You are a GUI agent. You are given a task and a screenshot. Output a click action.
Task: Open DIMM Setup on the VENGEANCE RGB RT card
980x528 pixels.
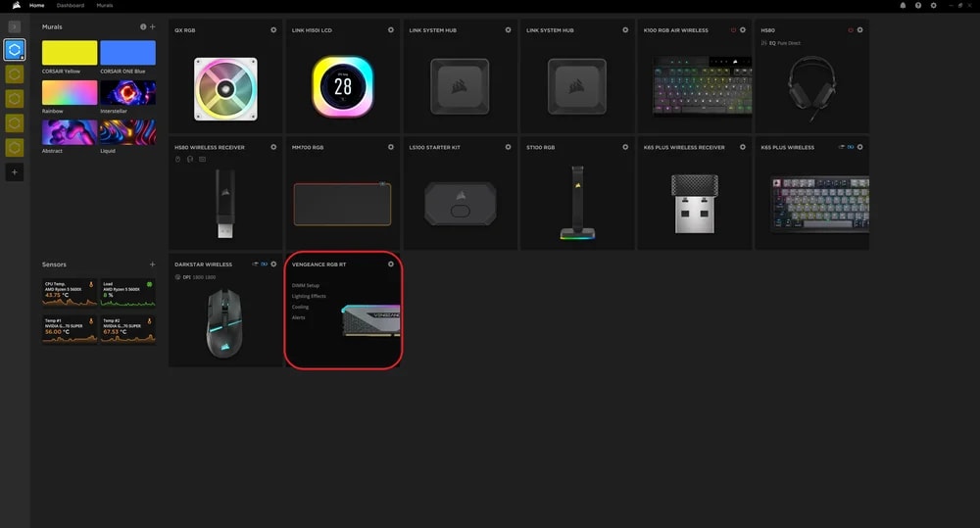(x=306, y=286)
